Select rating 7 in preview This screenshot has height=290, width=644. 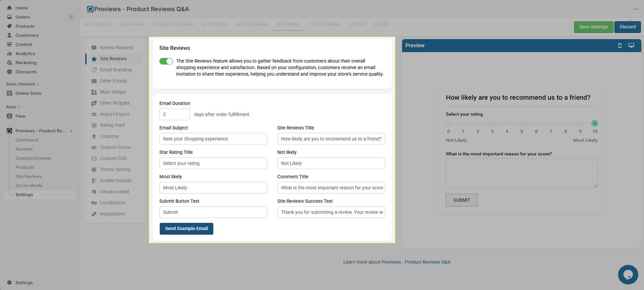[x=551, y=123]
